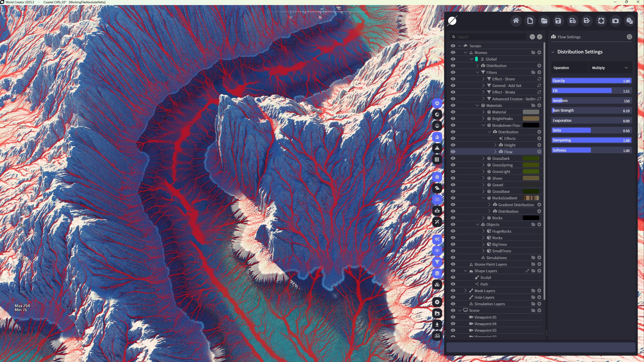The height and width of the screenshot is (362, 644).
Task: Click the Fill slider
Action: pyautogui.click(x=591, y=91)
